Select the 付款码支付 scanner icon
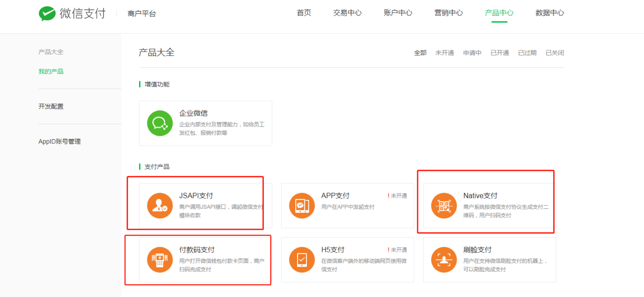Image resolution: width=644 pixels, height=297 pixels. tap(160, 260)
